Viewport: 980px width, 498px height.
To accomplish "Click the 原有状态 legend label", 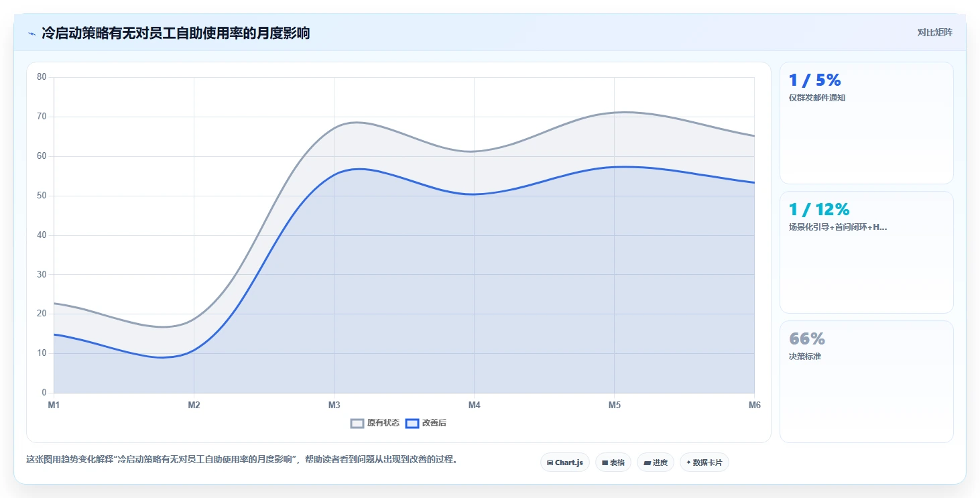I will [x=383, y=423].
